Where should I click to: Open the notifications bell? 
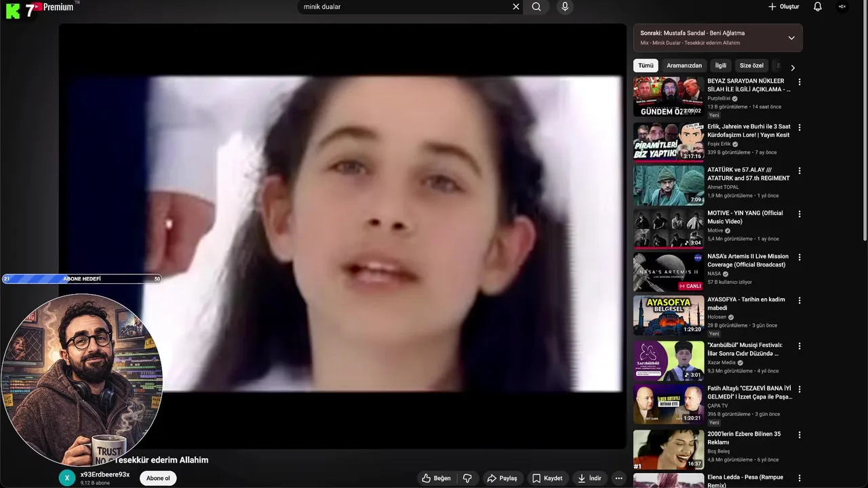pos(818,7)
